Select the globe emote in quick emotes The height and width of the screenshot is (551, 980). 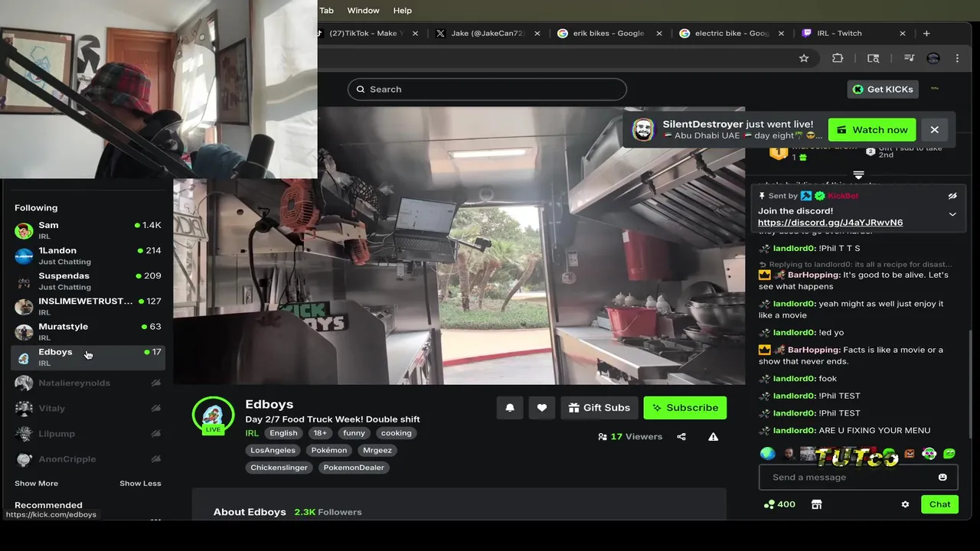coord(767,454)
